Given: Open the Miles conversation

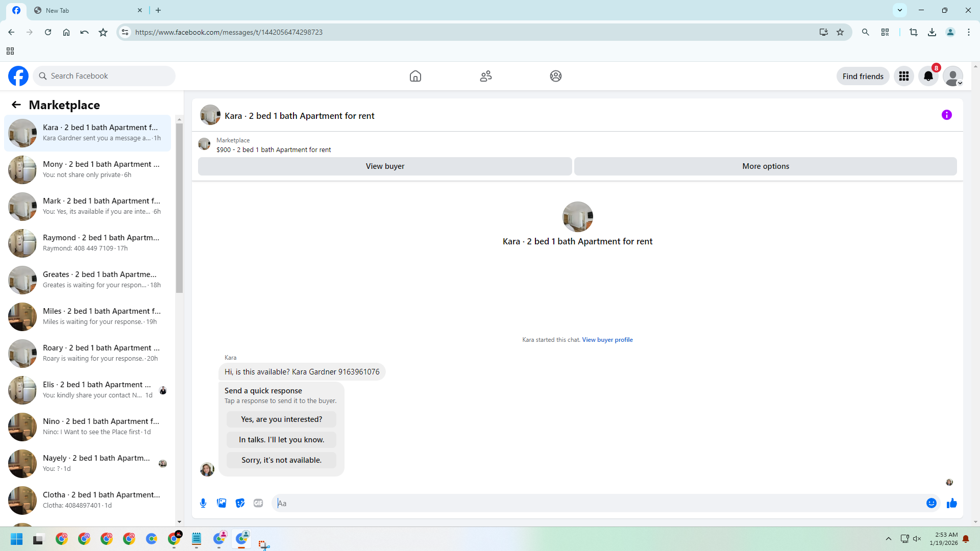Looking at the screenshot, I should click(x=87, y=317).
